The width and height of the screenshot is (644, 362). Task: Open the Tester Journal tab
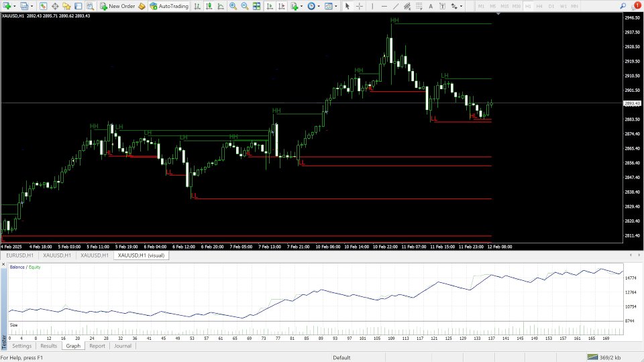coord(123,346)
